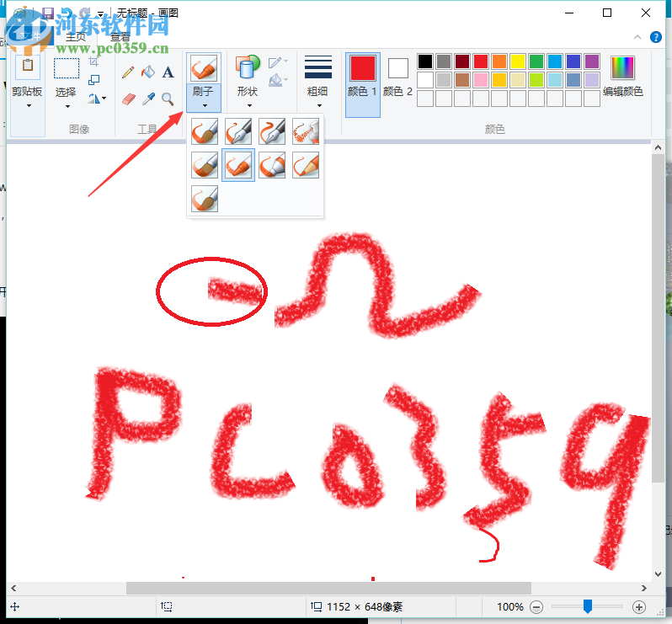Open the shape Outline dropdown
This screenshot has height=624, width=672.
[278, 62]
